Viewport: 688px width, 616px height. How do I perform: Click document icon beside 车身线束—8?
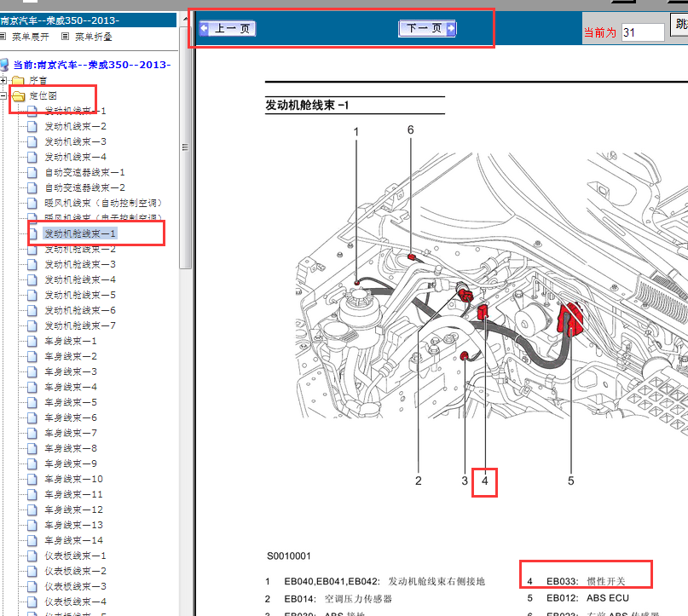tap(32, 448)
